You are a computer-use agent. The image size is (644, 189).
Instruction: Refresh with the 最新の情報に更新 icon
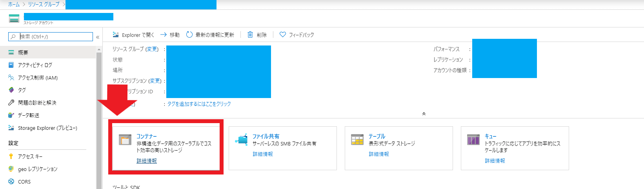189,35
